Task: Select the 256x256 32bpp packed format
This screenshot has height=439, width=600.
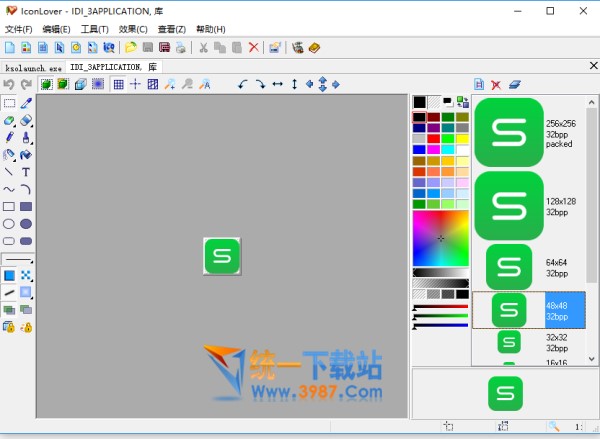Action: coord(529,133)
